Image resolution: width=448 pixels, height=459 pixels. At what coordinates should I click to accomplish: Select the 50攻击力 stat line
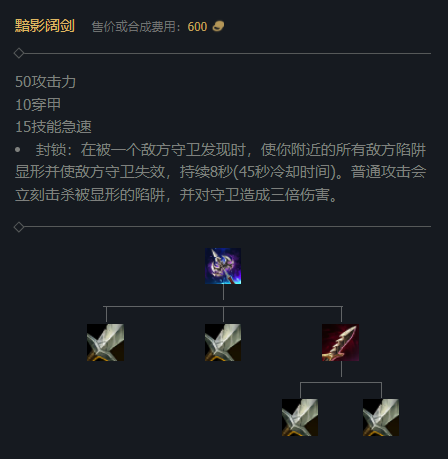click(46, 82)
